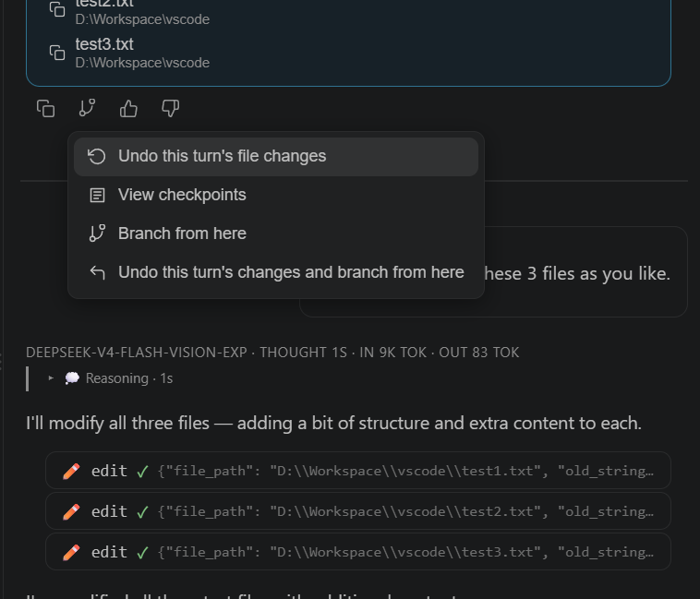
Task: Click the DEEPSEEK-V4-FLASH-VISION-EXP model header text
Action: (x=137, y=353)
